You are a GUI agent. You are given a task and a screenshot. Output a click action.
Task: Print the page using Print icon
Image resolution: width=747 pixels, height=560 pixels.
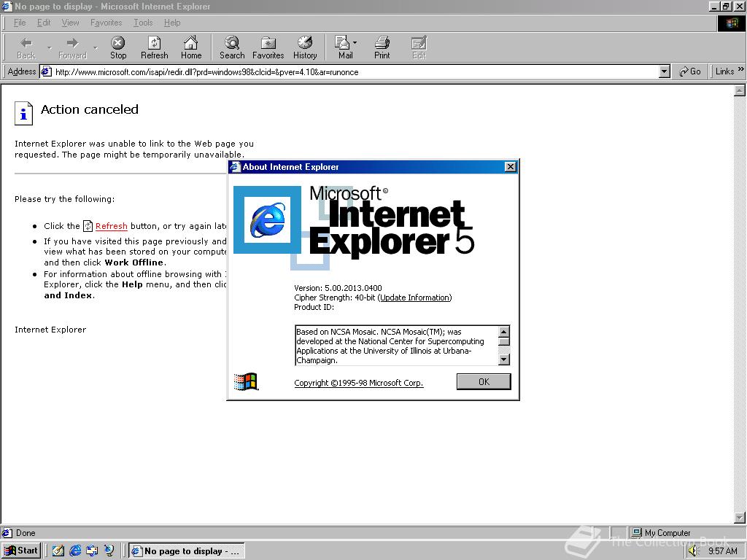coord(382,47)
